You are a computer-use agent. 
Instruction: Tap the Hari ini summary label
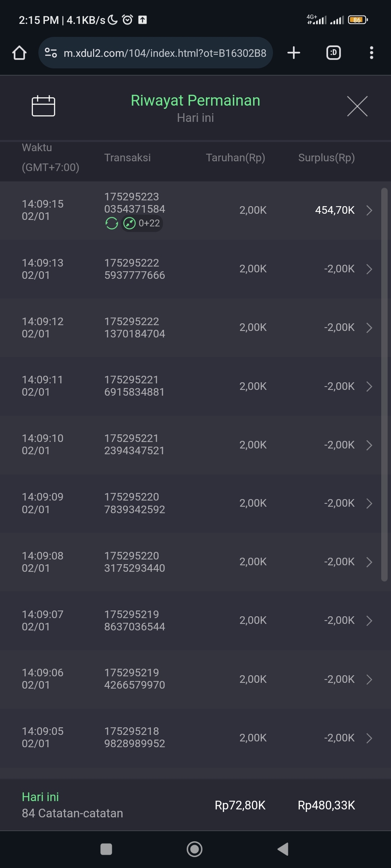point(40,797)
